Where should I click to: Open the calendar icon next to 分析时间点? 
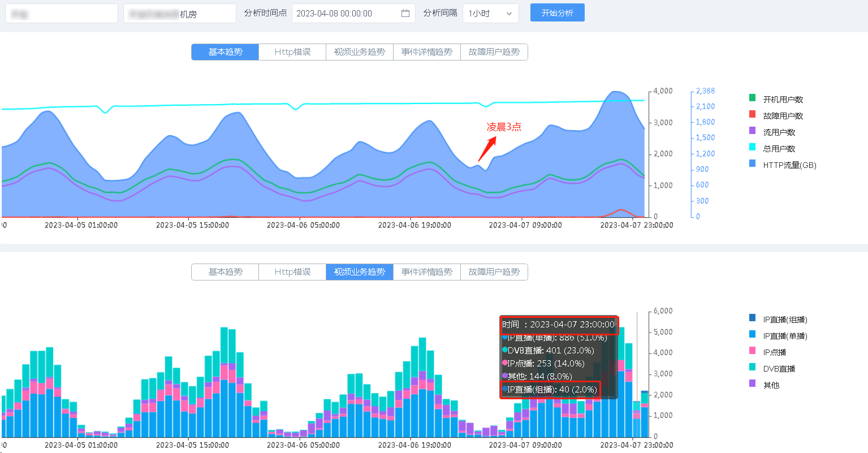tap(404, 12)
